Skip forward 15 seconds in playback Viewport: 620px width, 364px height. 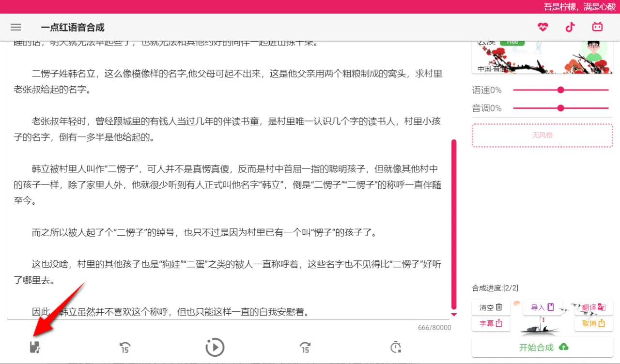305,347
